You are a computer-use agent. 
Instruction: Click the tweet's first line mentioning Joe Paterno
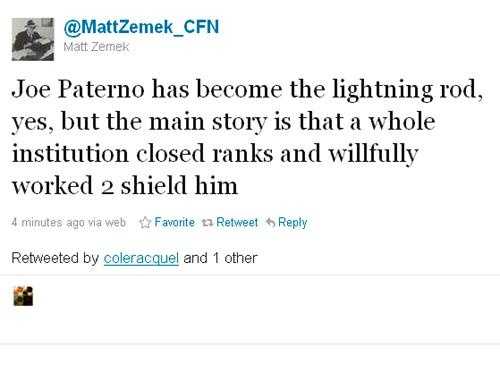pyautogui.click(x=247, y=90)
